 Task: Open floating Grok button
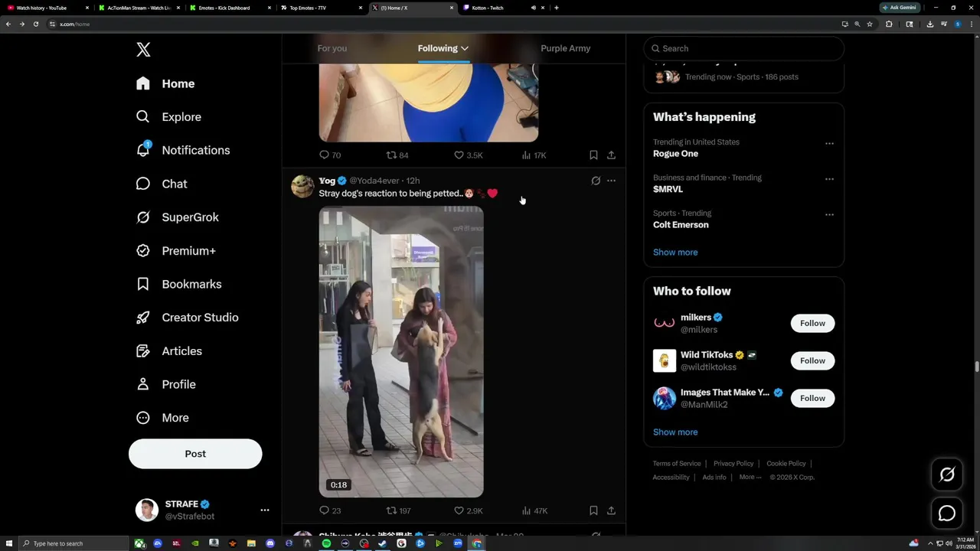[947, 474]
